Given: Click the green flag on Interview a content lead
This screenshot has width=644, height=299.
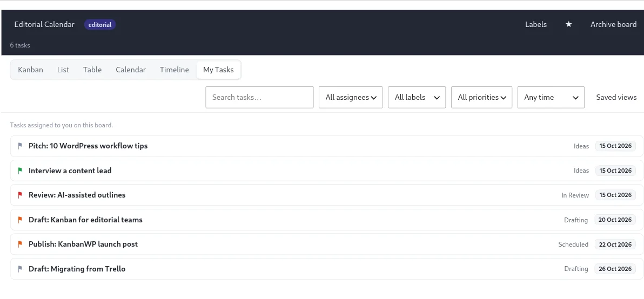Looking at the screenshot, I should tap(19, 171).
